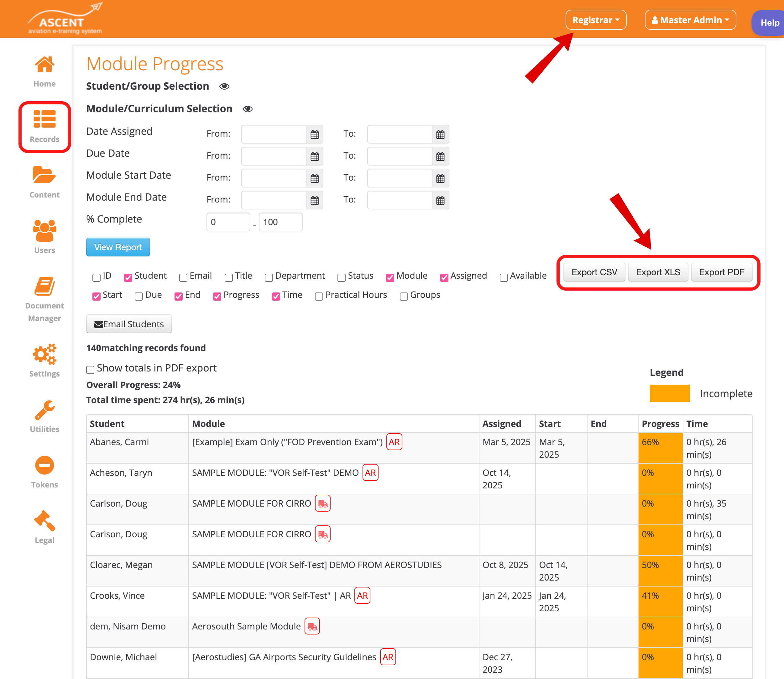This screenshot has width=784, height=679.
Task: Open the Date Assigned From calendar picker
Action: click(314, 134)
